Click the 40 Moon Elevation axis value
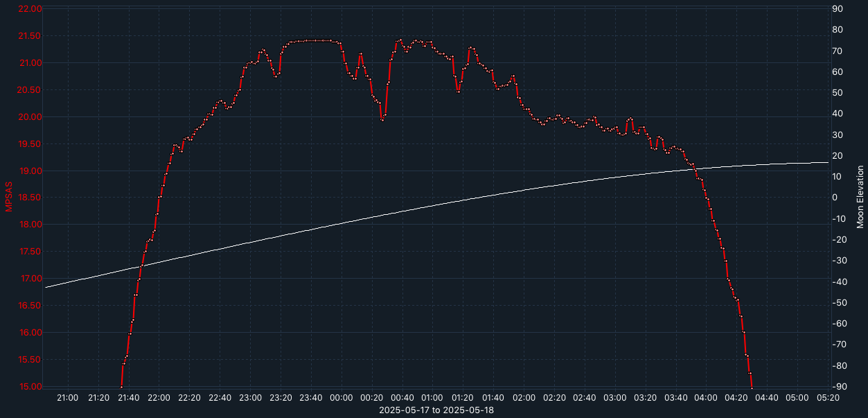868x418 pixels. pyautogui.click(x=837, y=114)
